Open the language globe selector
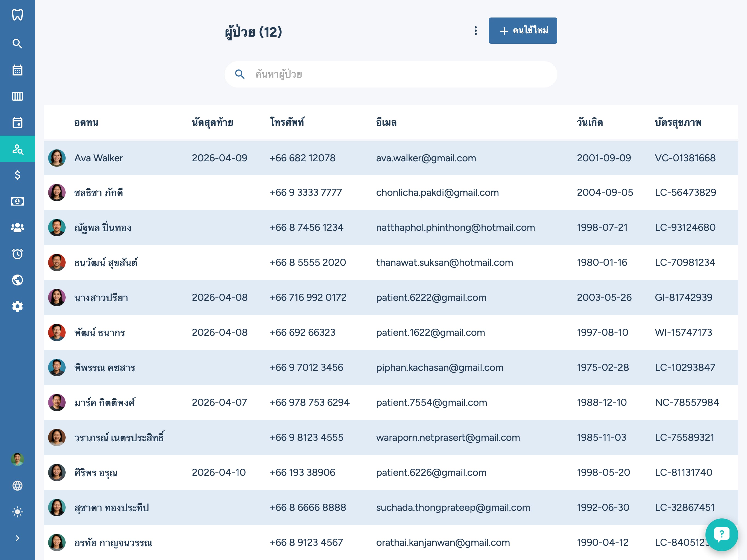The width and height of the screenshot is (747, 560). click(x=17, y=486)
